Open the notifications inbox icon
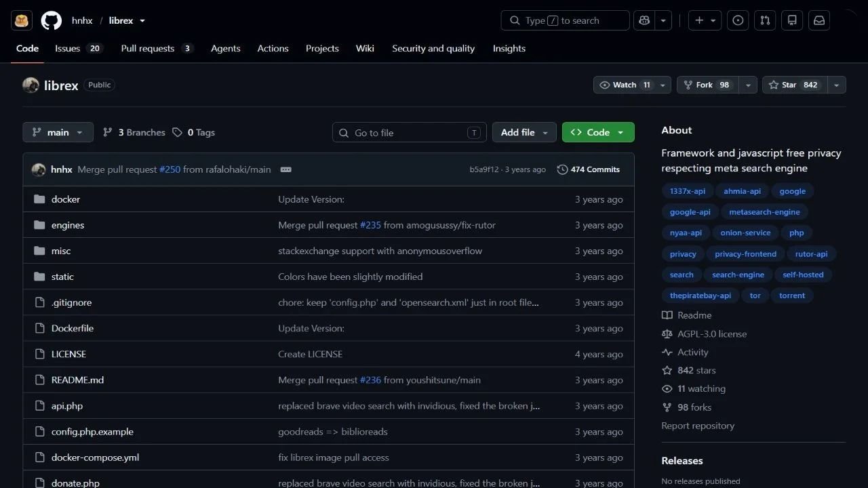Screen dimensions: 868x488 coord(819,20)
